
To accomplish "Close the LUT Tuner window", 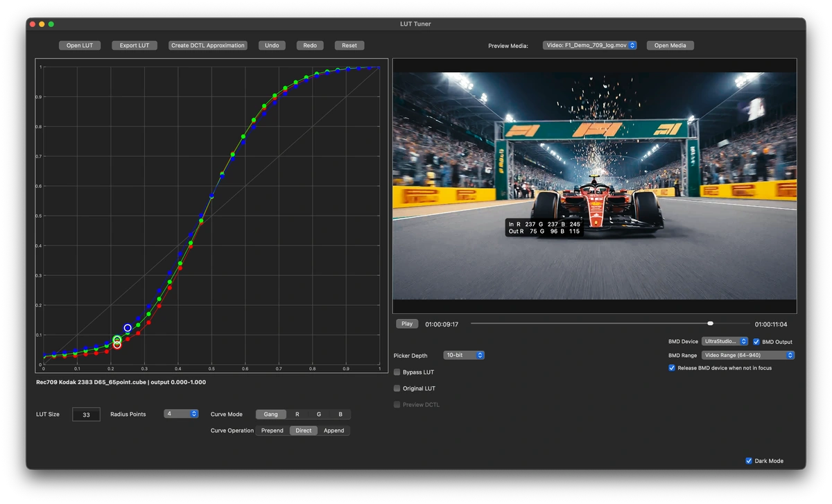I will tap(33, 24).
